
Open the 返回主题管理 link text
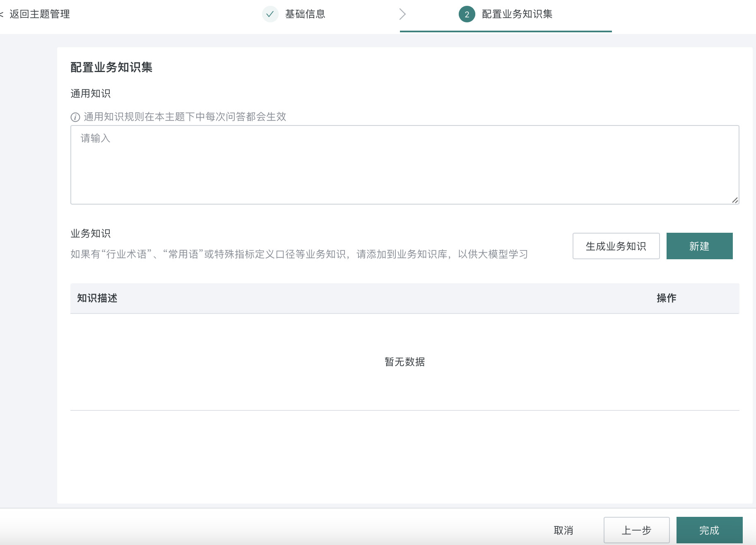click(x=40, y=14)
